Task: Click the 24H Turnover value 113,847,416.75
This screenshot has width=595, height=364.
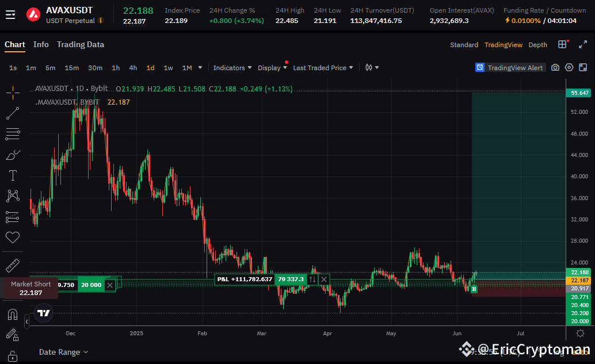Action: click(376, 21)
